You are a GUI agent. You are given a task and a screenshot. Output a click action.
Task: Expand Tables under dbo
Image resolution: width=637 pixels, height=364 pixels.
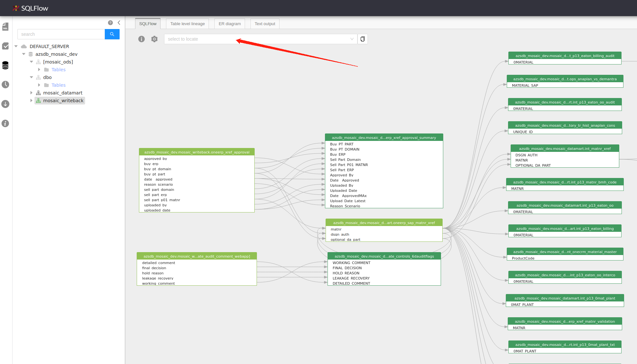pos(39,85)
